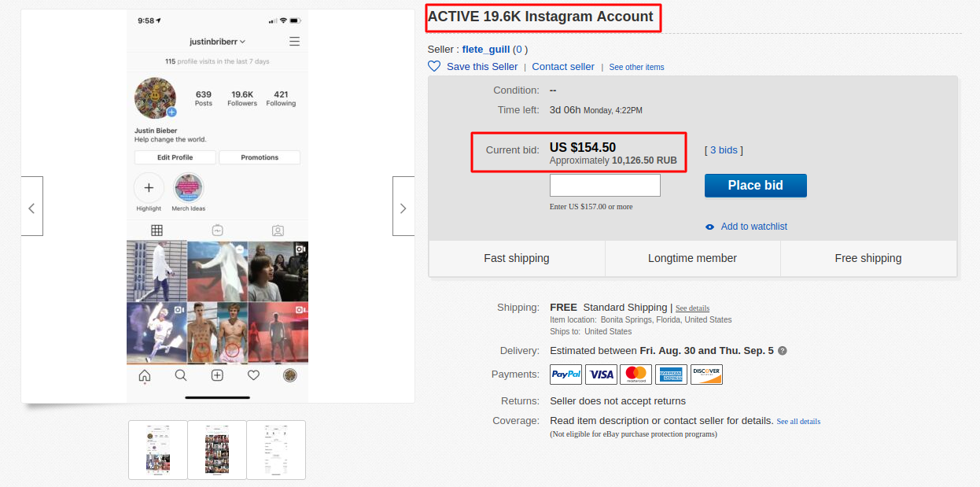Click the Free shipping badge
Screen dimensions: 980x487
click(868, 258)
